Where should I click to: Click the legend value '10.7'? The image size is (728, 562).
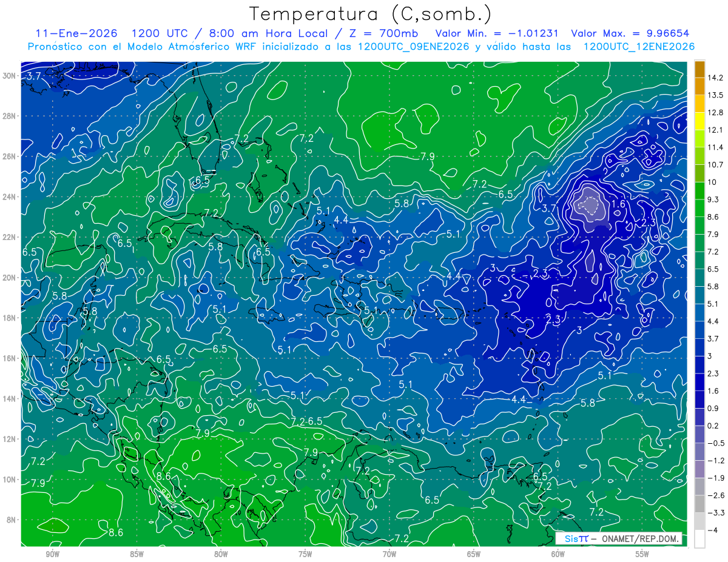[x=715, y=165]
